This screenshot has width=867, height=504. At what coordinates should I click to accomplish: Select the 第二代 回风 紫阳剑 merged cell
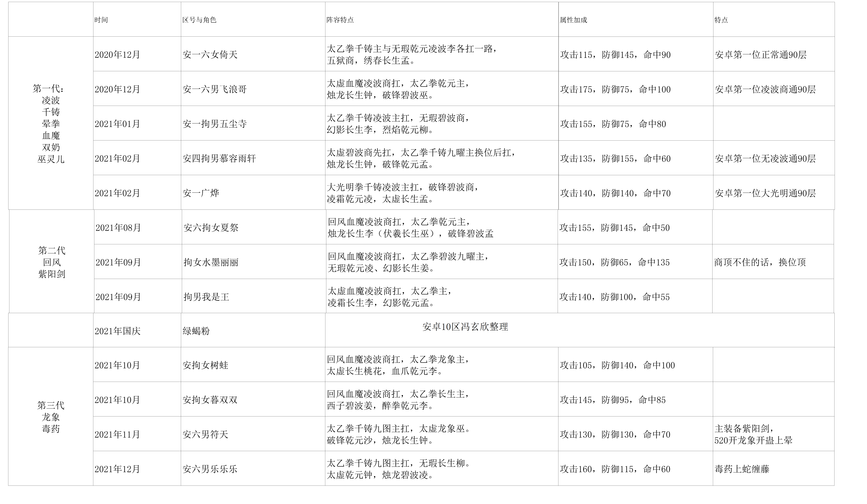click(x=52, y=261)
